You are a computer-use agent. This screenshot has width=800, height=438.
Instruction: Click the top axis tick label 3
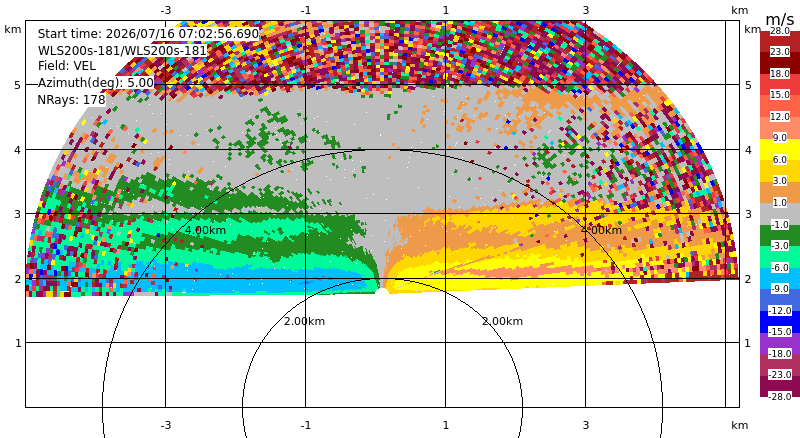pyautogui.click(x=586, y=10)
